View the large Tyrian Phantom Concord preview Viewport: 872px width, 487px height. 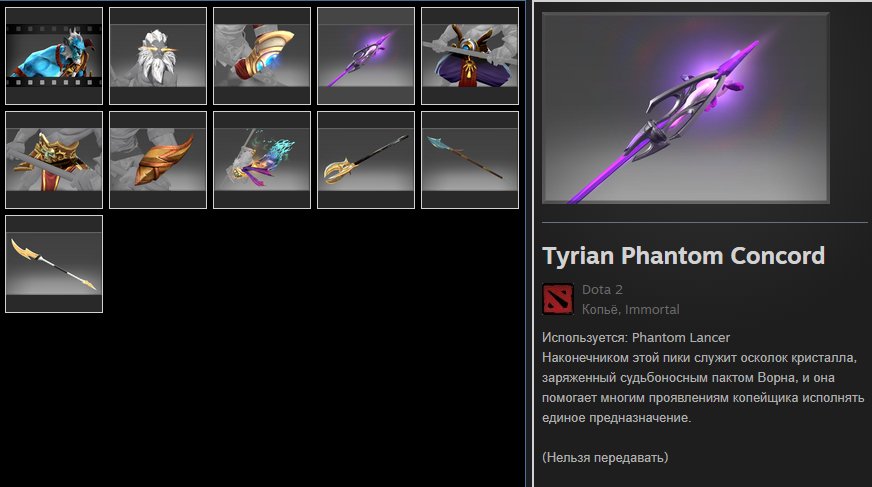(686, 108)
